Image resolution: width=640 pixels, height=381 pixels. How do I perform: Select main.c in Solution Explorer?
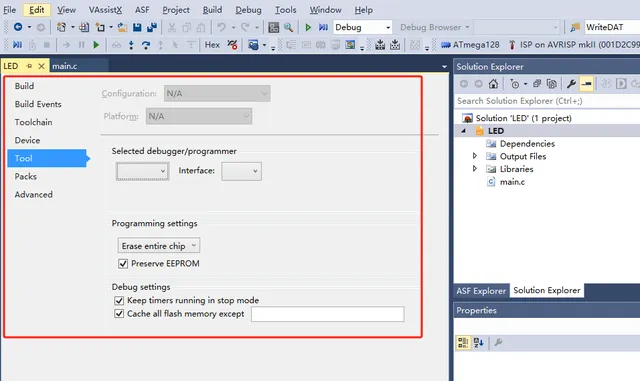(x=512, y=182)
